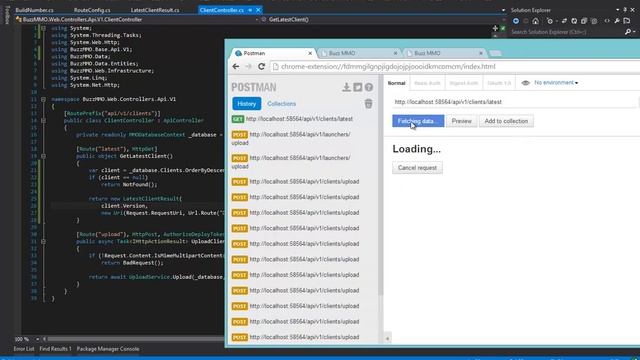The width and height of the screenshot is (640, 360).
Task: Pin the Solution Explorer panel
Action: point(625,10)
